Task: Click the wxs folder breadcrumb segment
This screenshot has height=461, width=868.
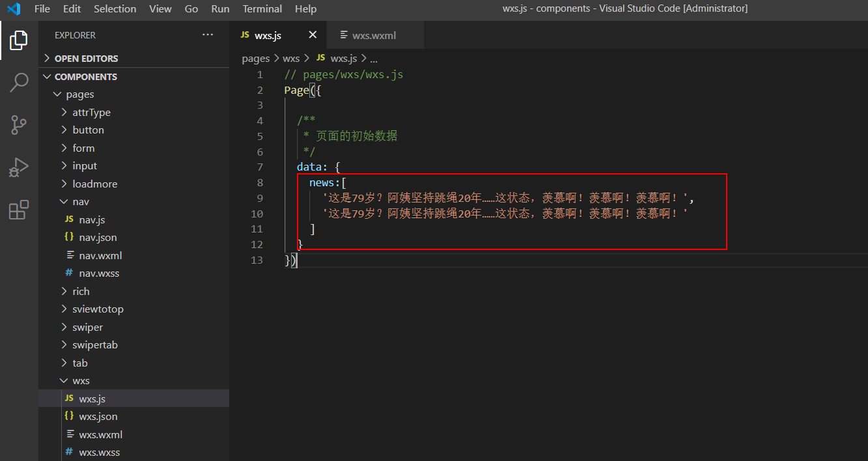Action: pyautogui.click(x=291, y=59)
